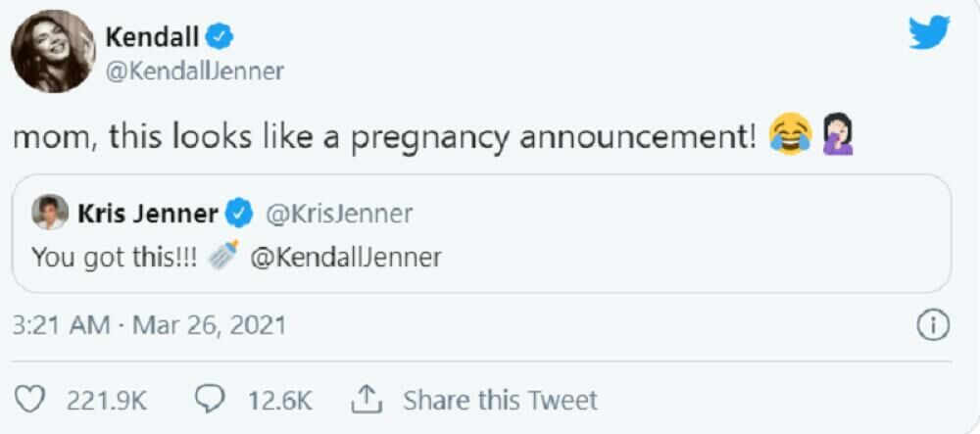Click the Twitter bird logo
This screenshot has height=434, width=980.
(928, 34)
